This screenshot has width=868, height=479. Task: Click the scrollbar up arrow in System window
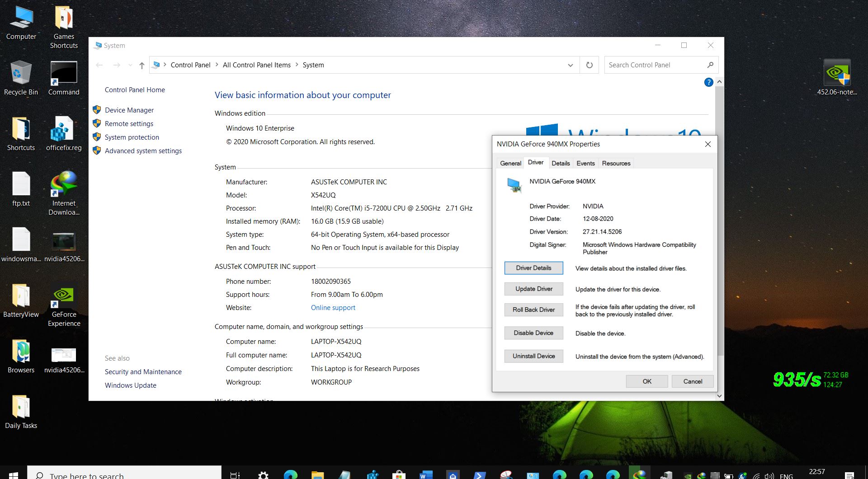[x=719, y=82]
